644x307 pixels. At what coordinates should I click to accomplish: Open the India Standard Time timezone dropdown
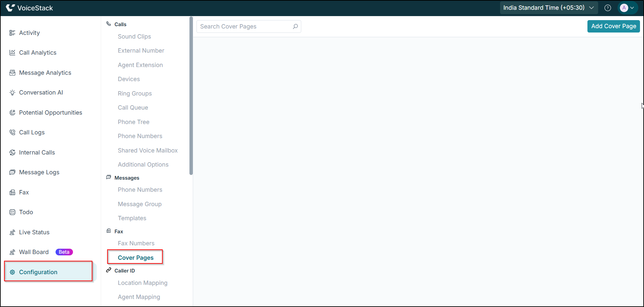(x=548, y=7)
